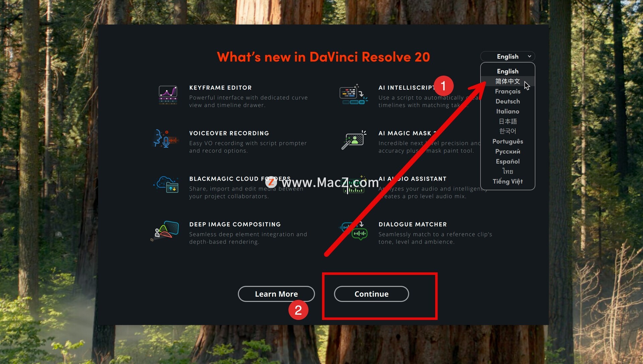The height and width of the screenshot is (364, 643).
Task: Pick Deutsch from the language list
Action: pos(508,101)
